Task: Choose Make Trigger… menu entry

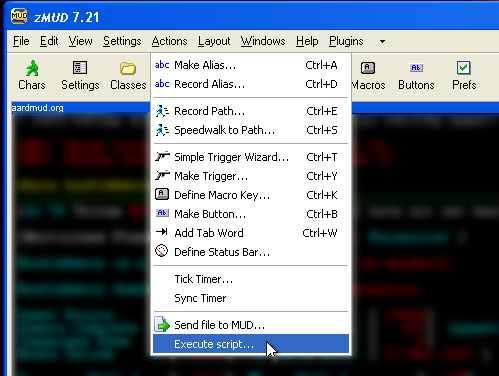Action: (x=251, y=176)
